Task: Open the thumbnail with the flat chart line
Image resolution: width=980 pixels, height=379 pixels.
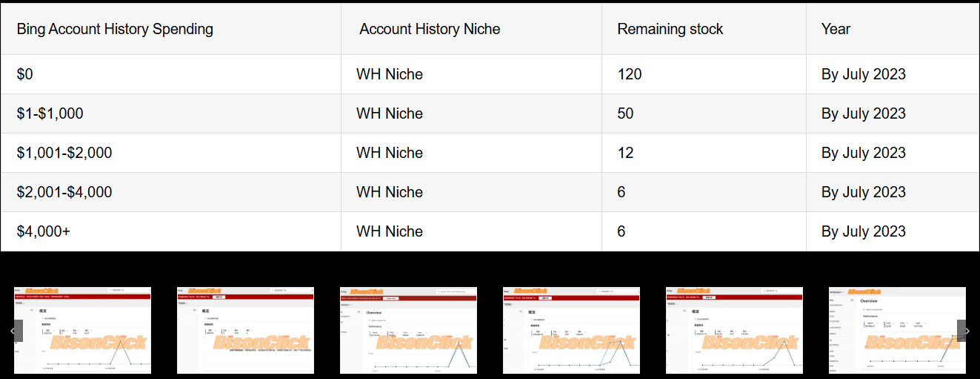Action: coord(245,330)
